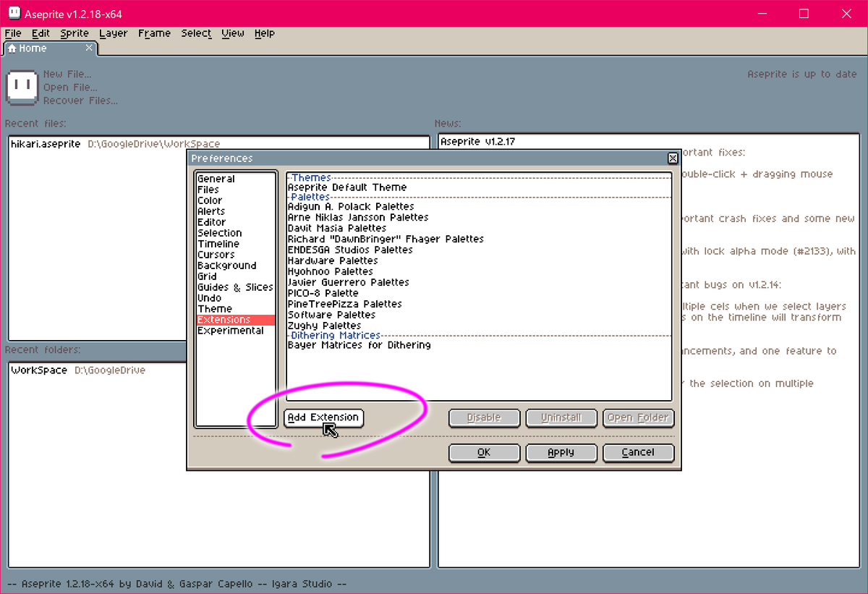
Task: Click the Disable extension button
Action: point(484,417)
